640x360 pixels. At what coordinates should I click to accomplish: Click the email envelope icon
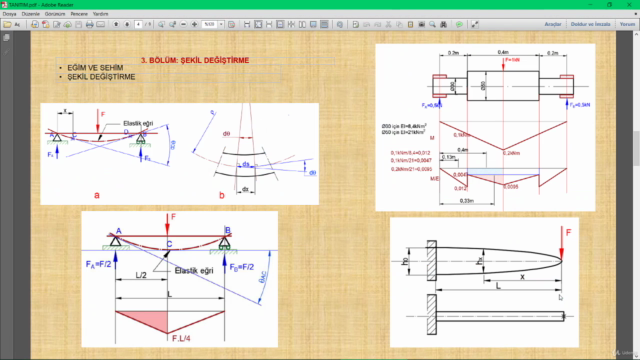[100, 24]
